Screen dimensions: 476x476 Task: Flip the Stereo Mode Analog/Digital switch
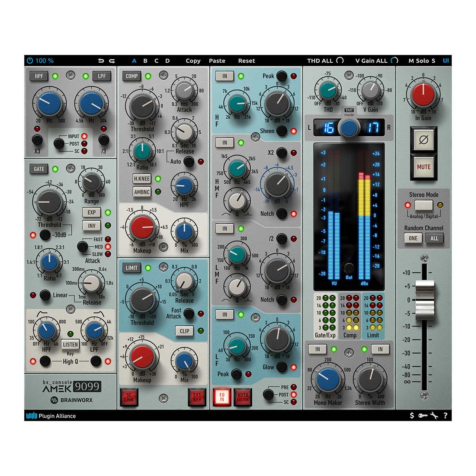[424, 205]
